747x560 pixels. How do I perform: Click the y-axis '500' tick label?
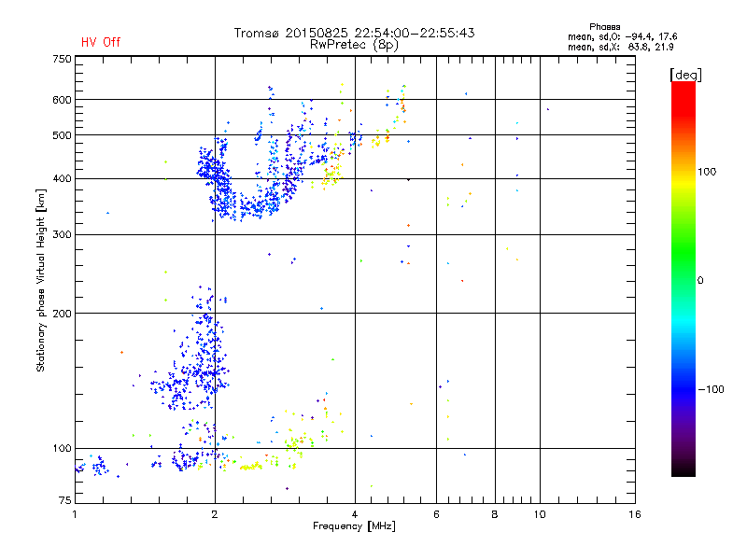(62, 135)
